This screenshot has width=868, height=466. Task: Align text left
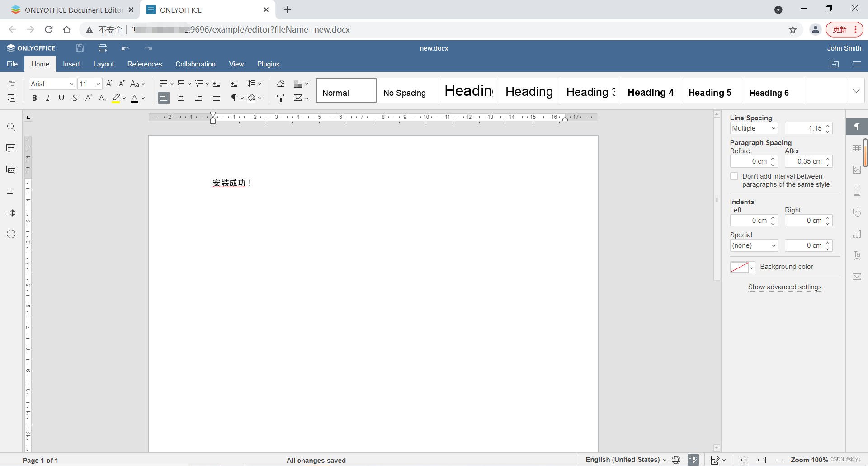(x=164, y=98)
